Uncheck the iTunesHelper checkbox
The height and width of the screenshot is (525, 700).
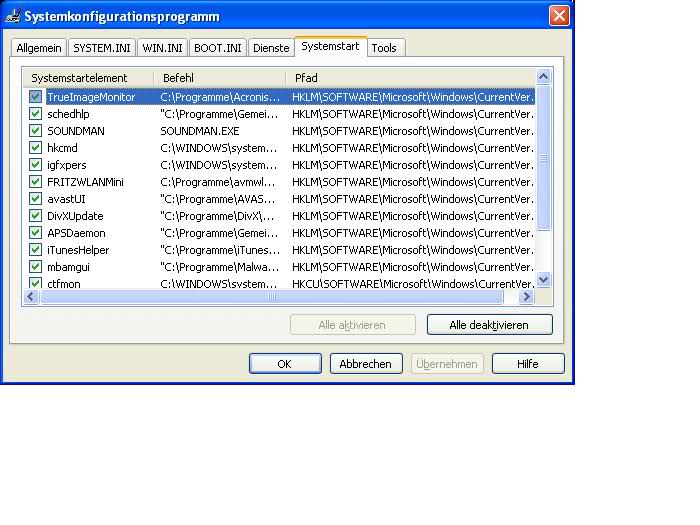[35, 250]
